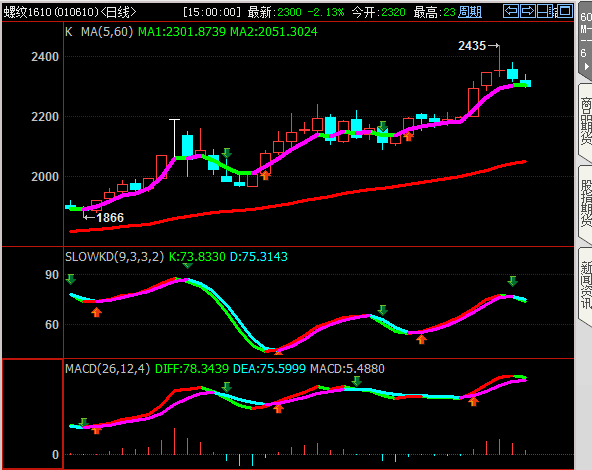Click the split-panel layout icon

[x=546, y=11]
